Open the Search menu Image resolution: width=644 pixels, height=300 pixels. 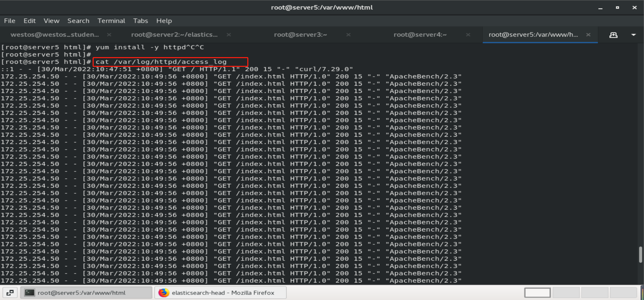(78, 21)
